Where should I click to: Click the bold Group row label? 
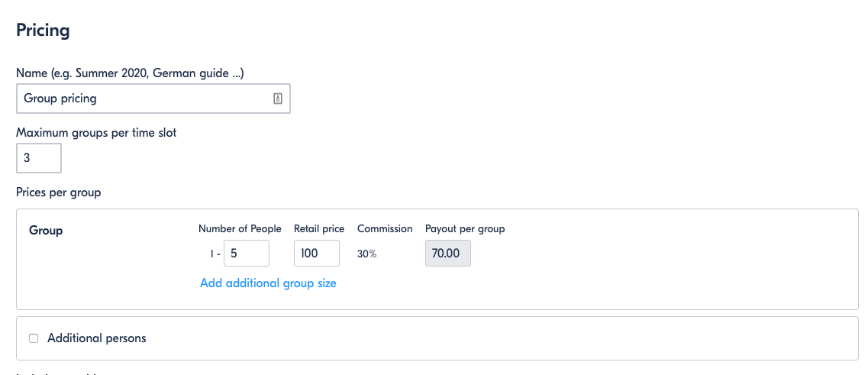coord(46,231)
